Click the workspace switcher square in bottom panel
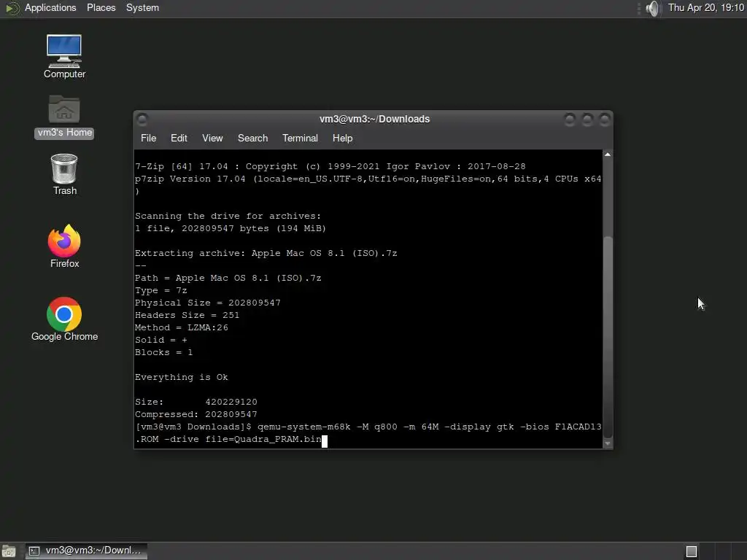Screen dimensions: 747x560 [x=692, y=551]
